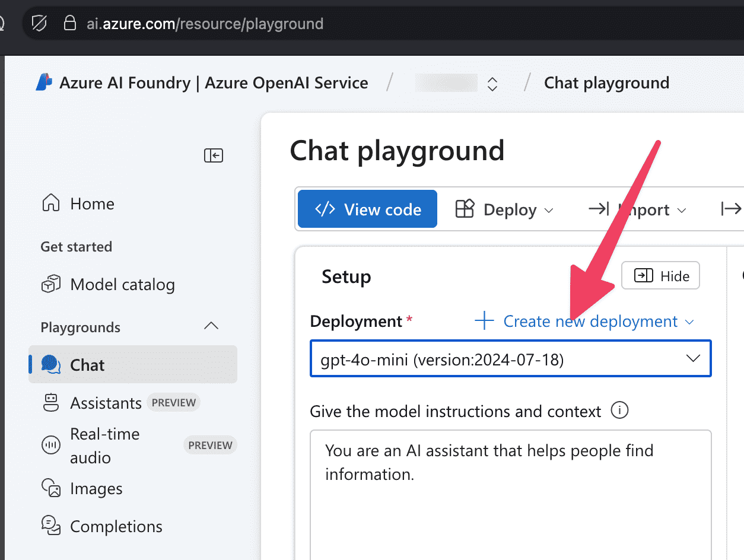The height and width of the screenshot is (560, 744).
Task: Click the browser address bar lock icon
Action: [70, 24]
